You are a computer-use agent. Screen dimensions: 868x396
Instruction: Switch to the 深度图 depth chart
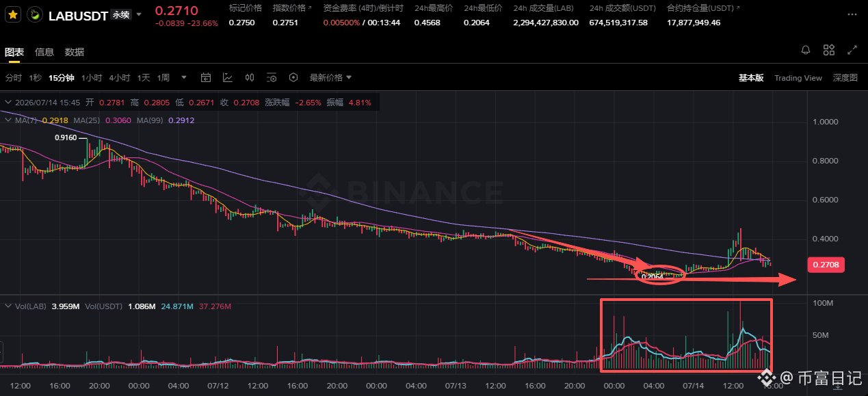click(845, 78)
